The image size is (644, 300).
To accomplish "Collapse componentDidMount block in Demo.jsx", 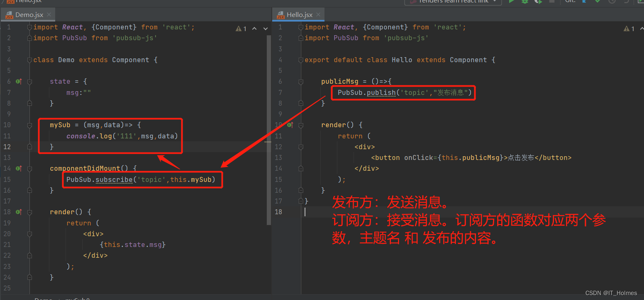I will coord(29,169).
